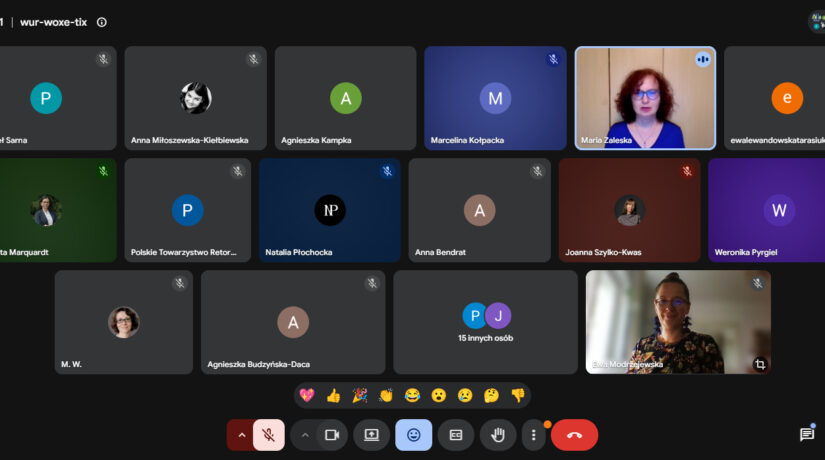Expand audio settings arrow next to microphone
This screenshot has width=825, height=460.
(241, 435)
